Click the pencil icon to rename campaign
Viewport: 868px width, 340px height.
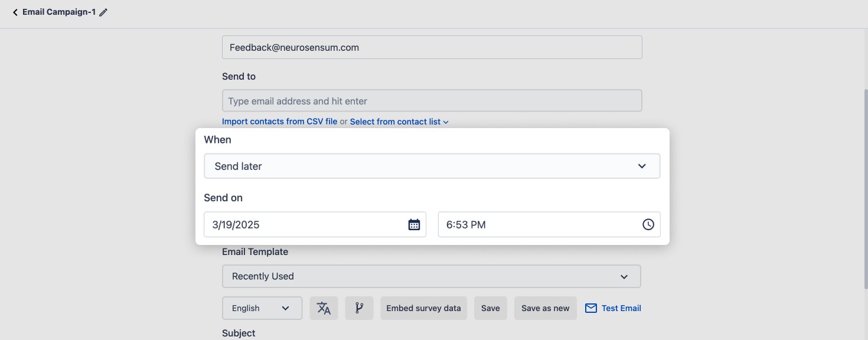click(x=103, y=12)
